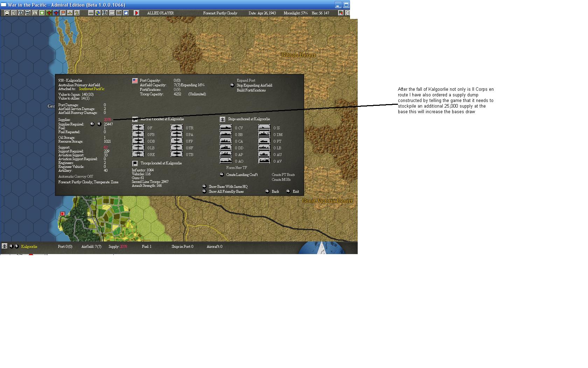588x368 pixels.
Task: Go to previous base arrow in status bar
Action: coord(11,246)
